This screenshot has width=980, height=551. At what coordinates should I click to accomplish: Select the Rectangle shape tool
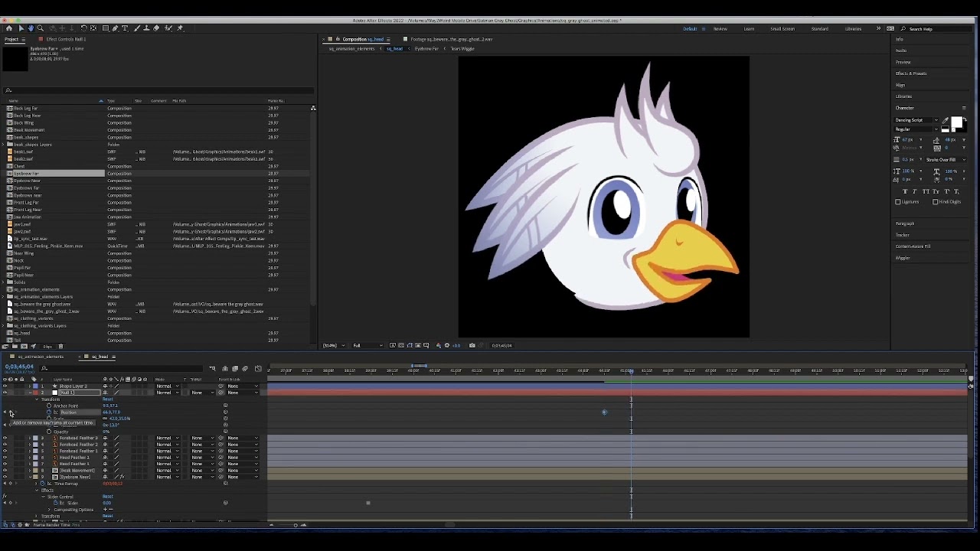(106, 28)
